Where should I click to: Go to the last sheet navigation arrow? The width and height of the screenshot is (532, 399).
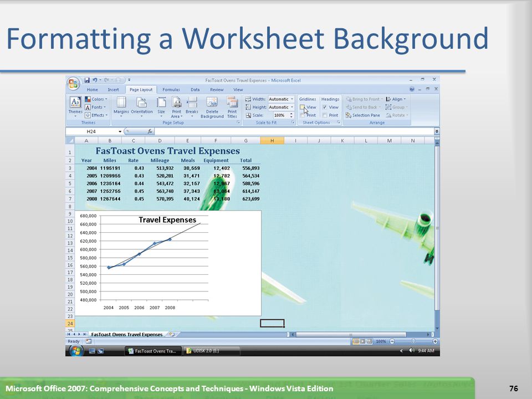pyautogui.click(x=85, y=334)
